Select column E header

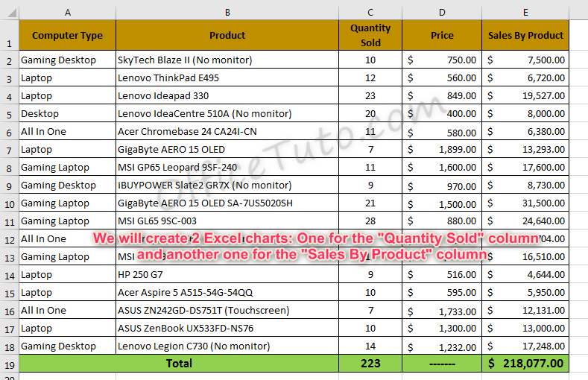tap(525, 13)
